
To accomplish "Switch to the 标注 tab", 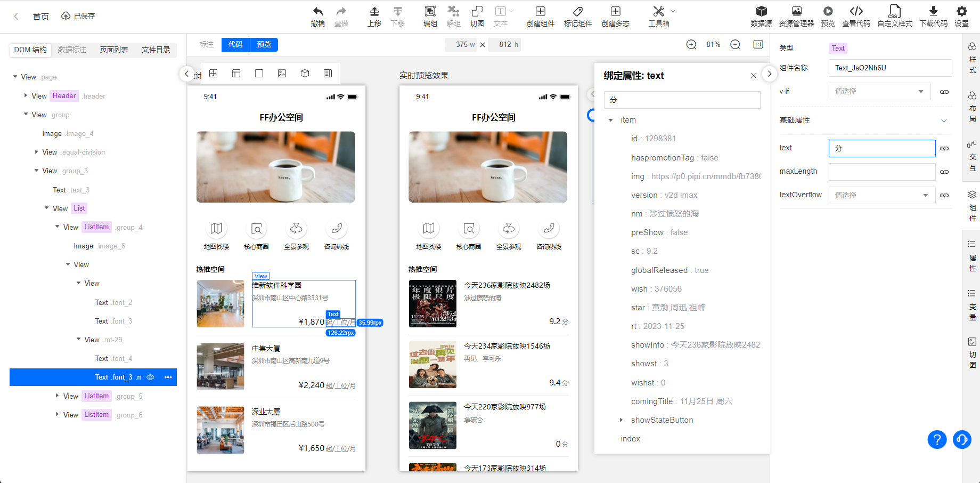I will 207,45.
